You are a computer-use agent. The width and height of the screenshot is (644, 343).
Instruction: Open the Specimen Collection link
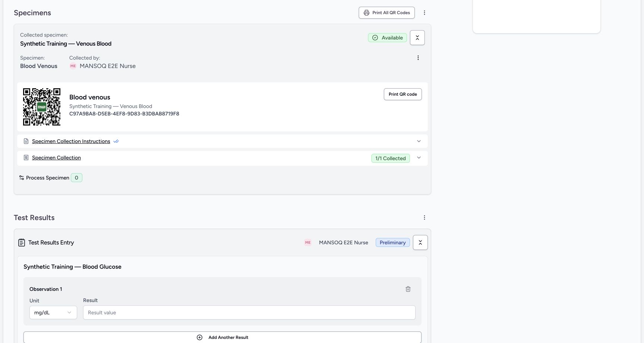click(x=56, y=158)
